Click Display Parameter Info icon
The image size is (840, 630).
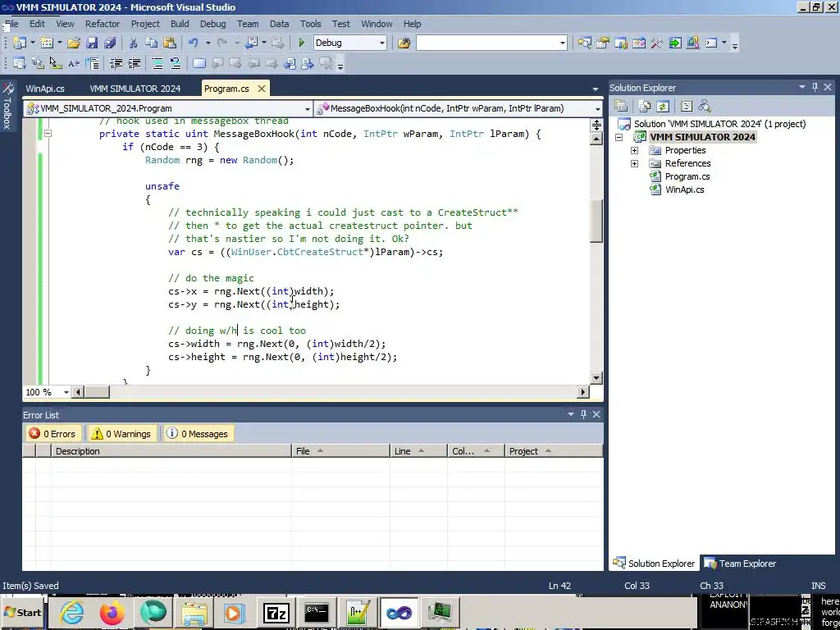(38, 64)
